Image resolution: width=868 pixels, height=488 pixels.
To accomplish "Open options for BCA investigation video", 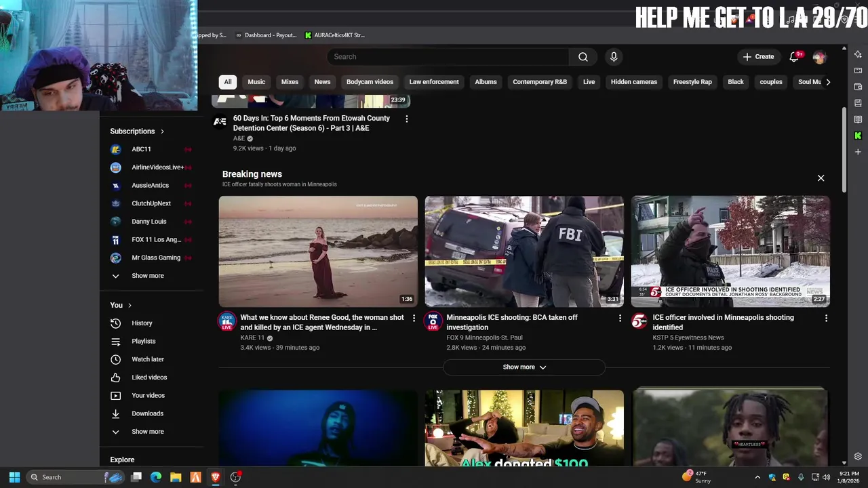I will 620,318.
